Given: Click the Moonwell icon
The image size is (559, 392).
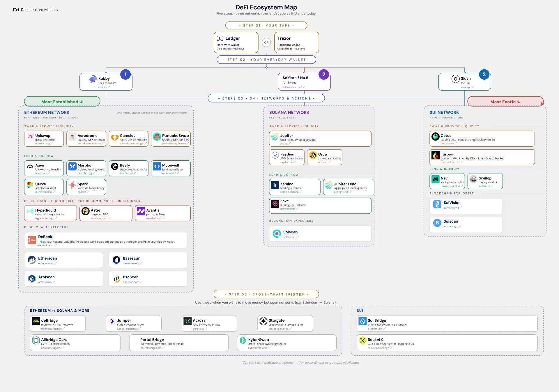Looking at the screenshot, I should [157, 166].
